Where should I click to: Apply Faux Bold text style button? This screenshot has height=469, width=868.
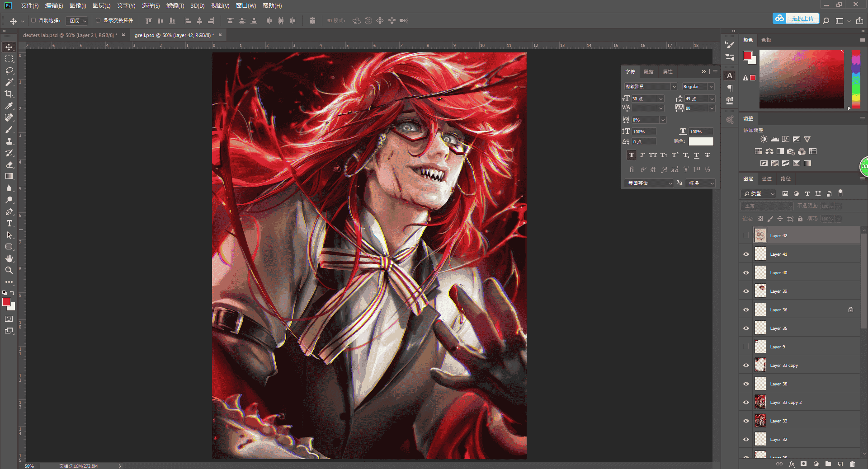pyautogui.click(x=632, y=155)
